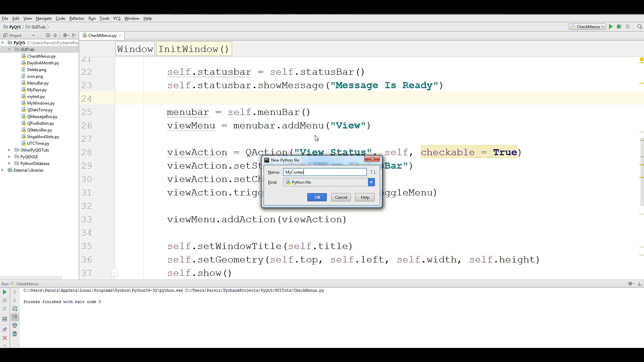The image size is (644, 362).
Task: Open the Tools menu
Action: click(104, 18)
